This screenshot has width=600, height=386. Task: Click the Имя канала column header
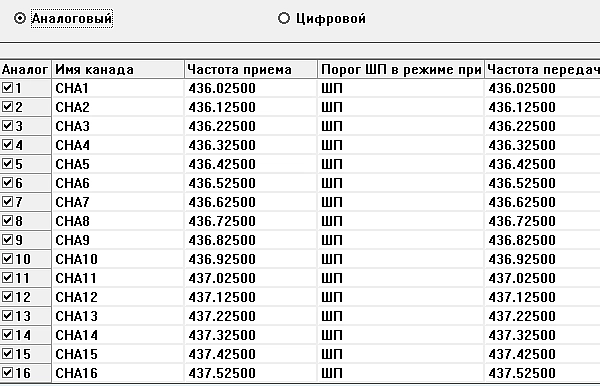coord(118,70)
